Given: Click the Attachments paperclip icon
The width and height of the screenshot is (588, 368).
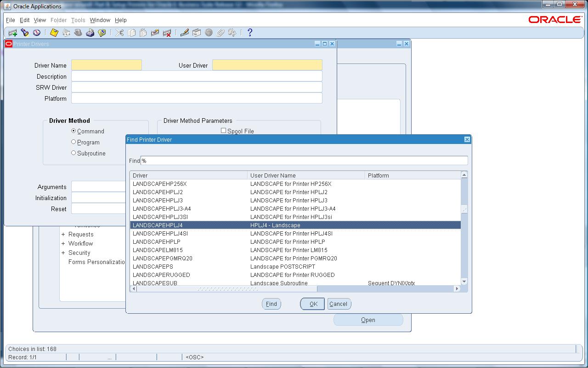Looking at the screenshot, I should [220, 33].
